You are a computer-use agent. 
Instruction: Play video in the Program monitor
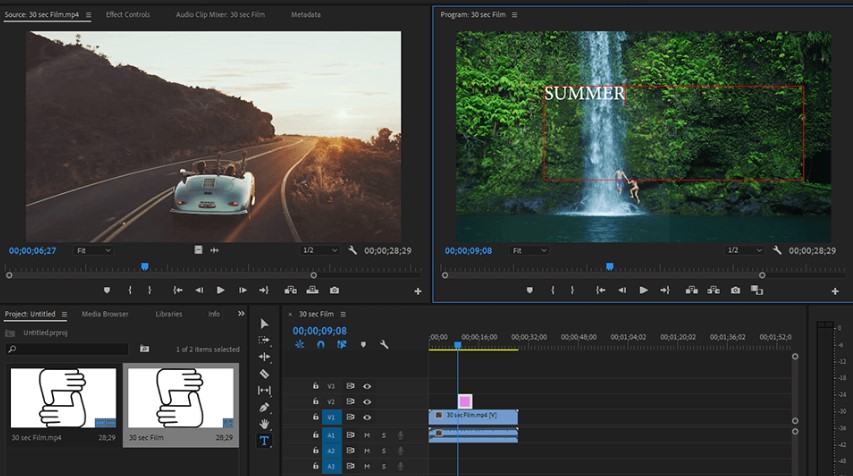pos(643,290)
